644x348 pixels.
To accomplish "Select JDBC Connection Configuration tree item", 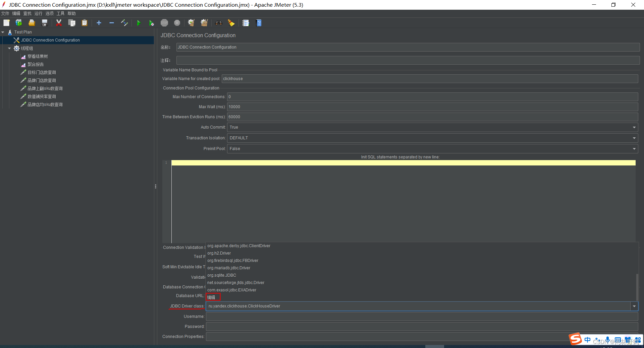I will [x=50, y=40].
